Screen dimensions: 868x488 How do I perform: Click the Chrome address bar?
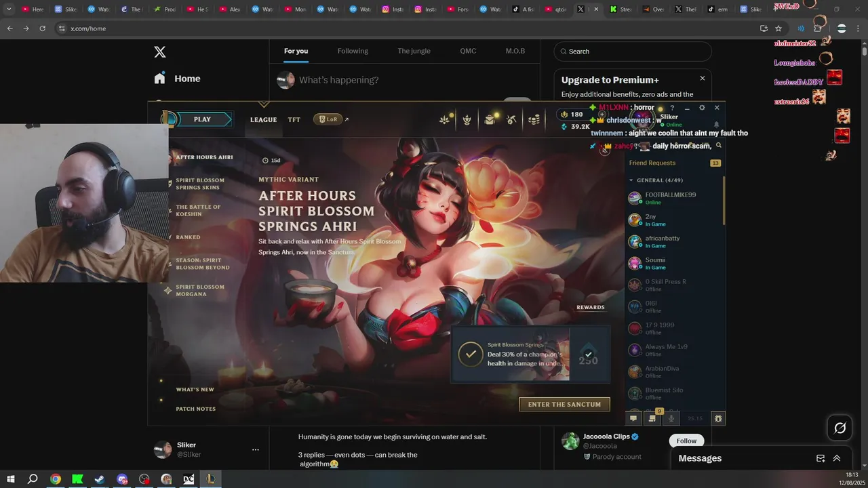point(407,28)
